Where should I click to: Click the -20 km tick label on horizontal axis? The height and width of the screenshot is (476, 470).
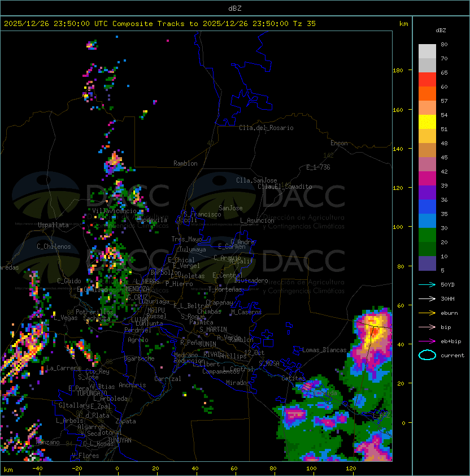pos(77,469)
